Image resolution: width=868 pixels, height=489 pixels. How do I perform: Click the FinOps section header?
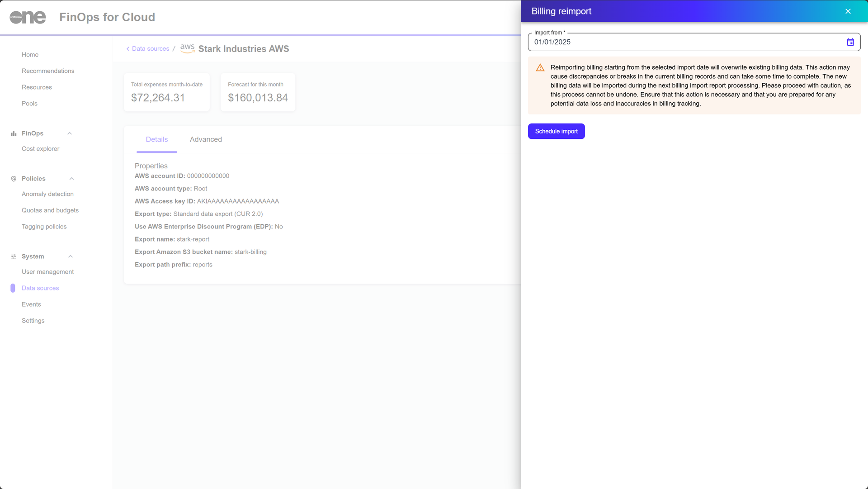click(33, 133)
